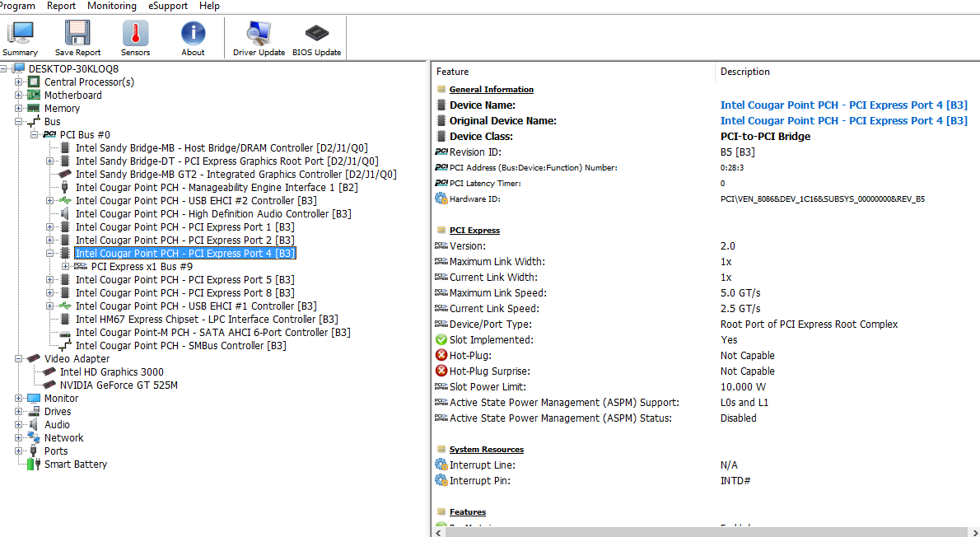Select HM67 LPC Interface Controller entry
980x537 pixels.
click(x=207, y=320)
